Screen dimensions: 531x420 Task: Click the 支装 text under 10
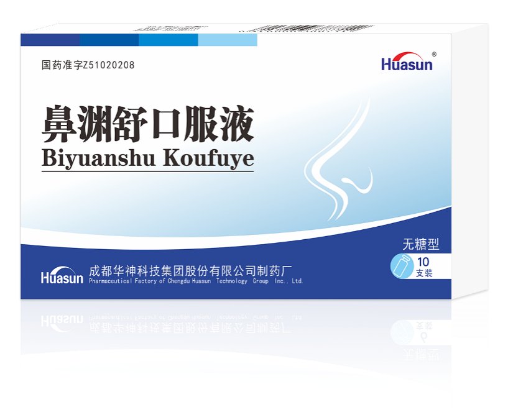tap(424, 273)
